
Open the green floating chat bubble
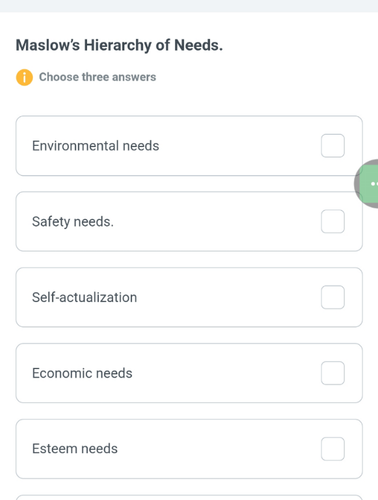pos(367,184)
